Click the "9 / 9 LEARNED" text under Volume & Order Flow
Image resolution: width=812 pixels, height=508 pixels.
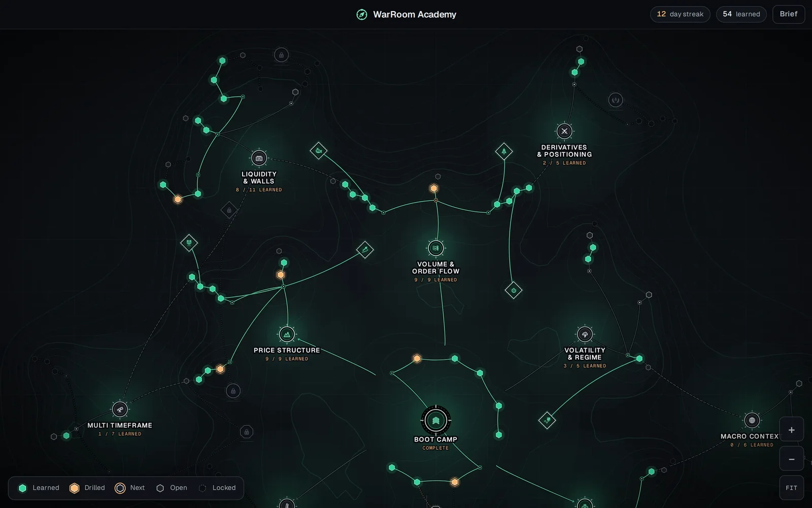(x=435, y=280)
